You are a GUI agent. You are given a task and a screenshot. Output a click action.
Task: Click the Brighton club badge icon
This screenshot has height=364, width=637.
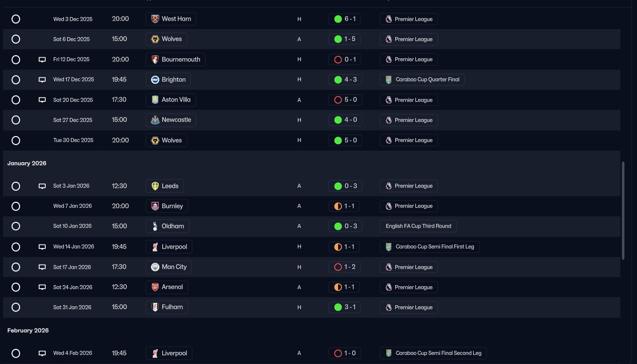(155, 79)
